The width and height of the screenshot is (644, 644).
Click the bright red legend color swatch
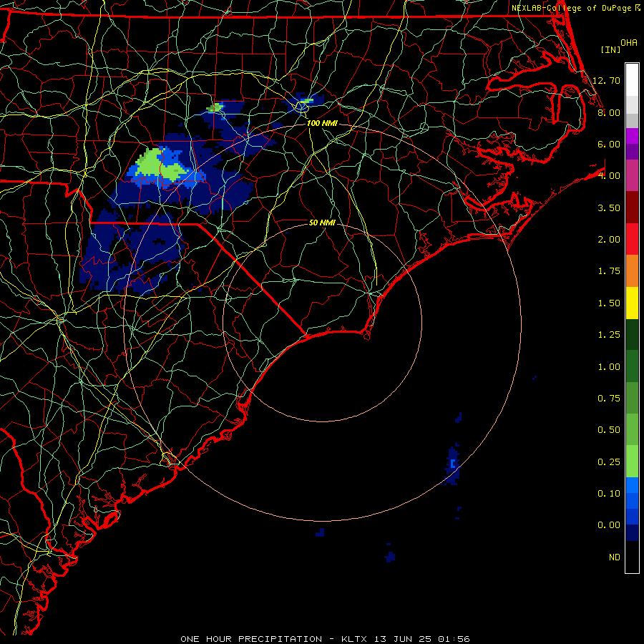click(x=632, y=239)
